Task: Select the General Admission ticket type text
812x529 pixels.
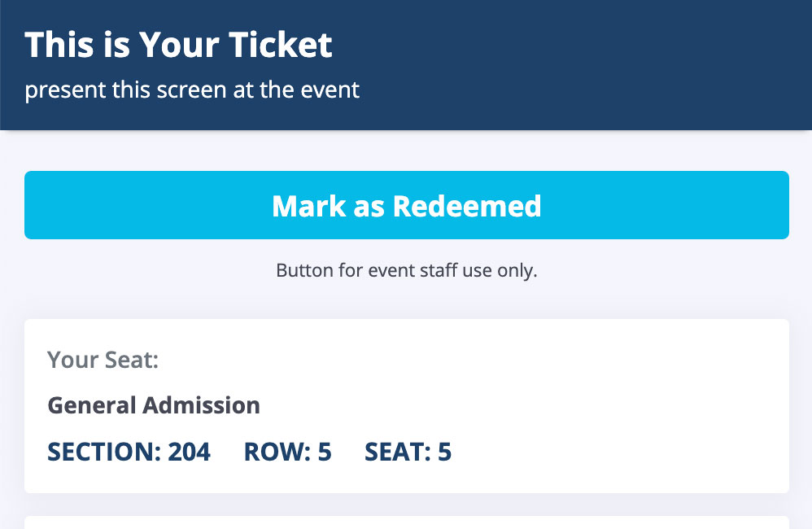Action: pos(154,405)
